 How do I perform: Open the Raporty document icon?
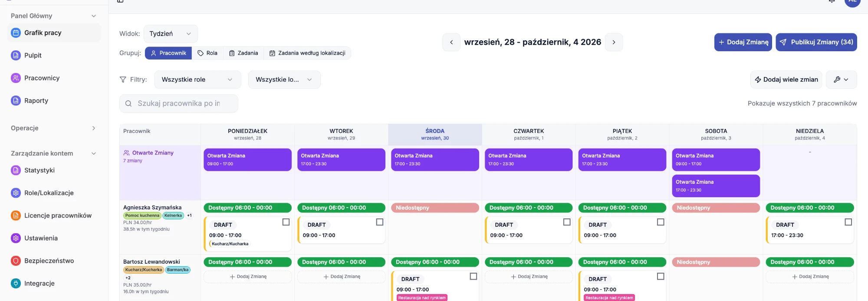click(16, 101)
